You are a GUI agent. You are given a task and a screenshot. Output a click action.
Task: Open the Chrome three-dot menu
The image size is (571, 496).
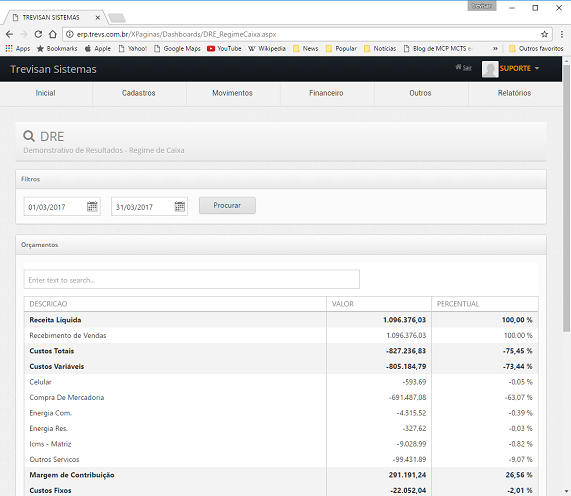(x=562, y=34)
